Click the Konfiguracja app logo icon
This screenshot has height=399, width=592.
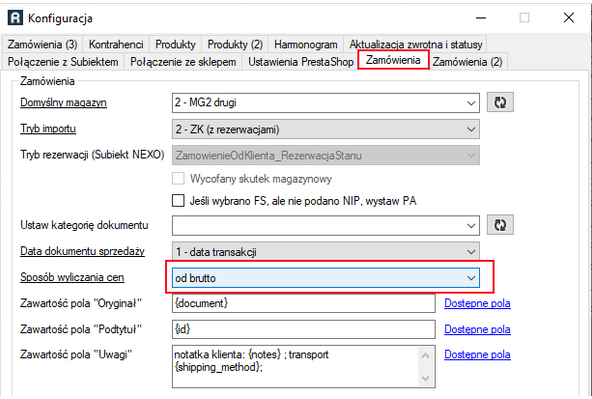tap(15, 18)
